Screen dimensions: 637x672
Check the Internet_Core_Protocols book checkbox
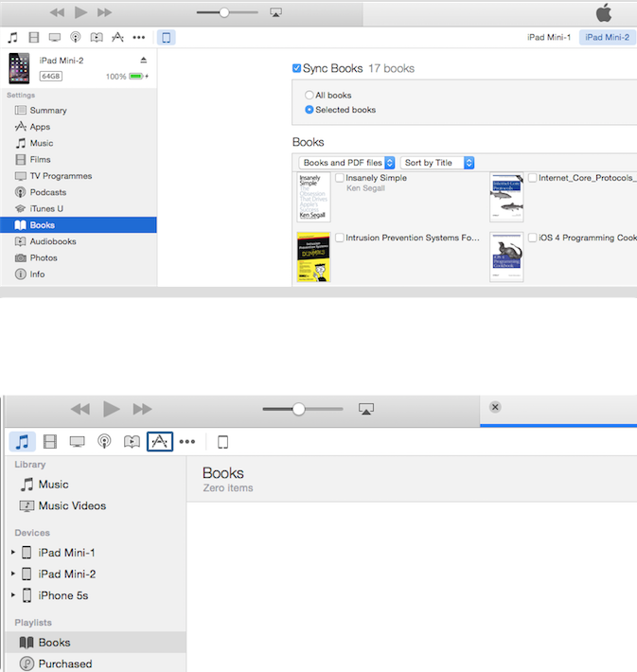click(532, 177)
